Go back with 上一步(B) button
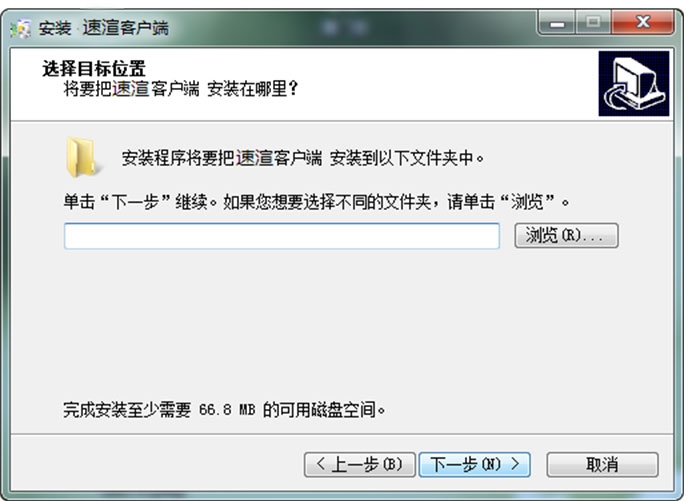Screen dimensions: 688x501 coord(359,465)
